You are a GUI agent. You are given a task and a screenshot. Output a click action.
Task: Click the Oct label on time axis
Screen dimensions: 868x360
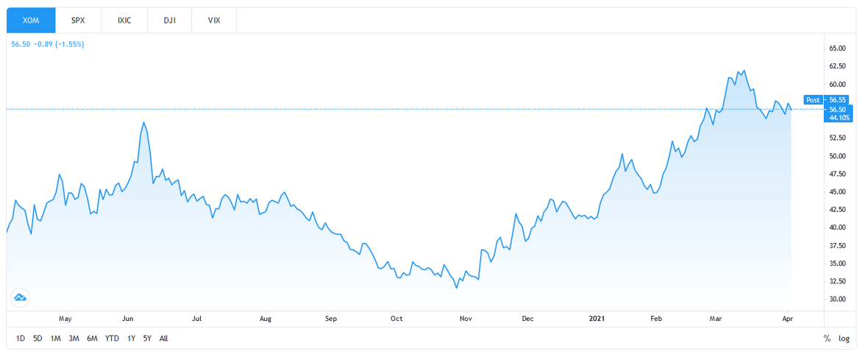[396, 319]
